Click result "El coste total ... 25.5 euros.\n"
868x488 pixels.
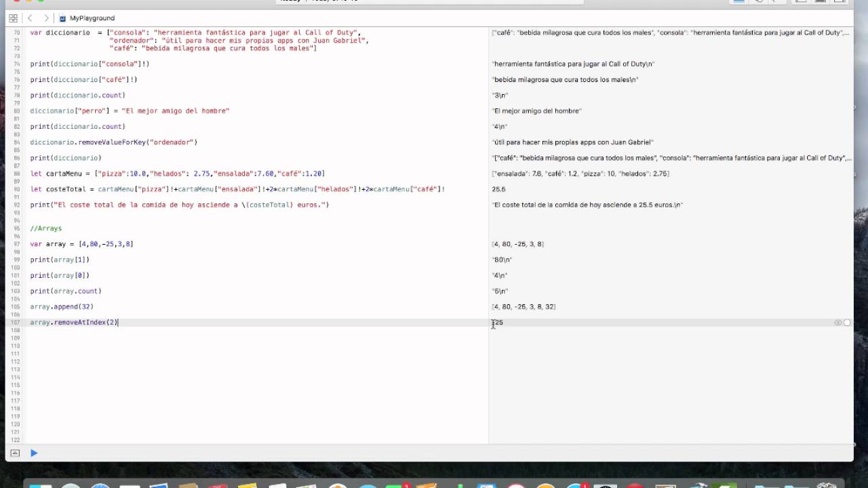pyautogui.click(x=587, y=205)
